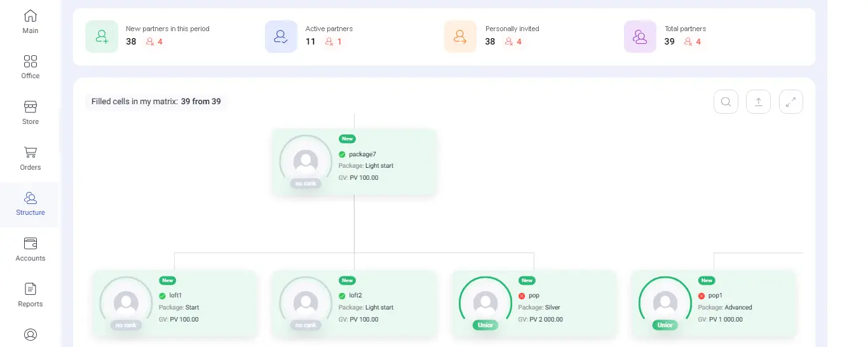The image size is (868, 347).
Task: Select Structure in the sidebar
Action: coord(31,204)
